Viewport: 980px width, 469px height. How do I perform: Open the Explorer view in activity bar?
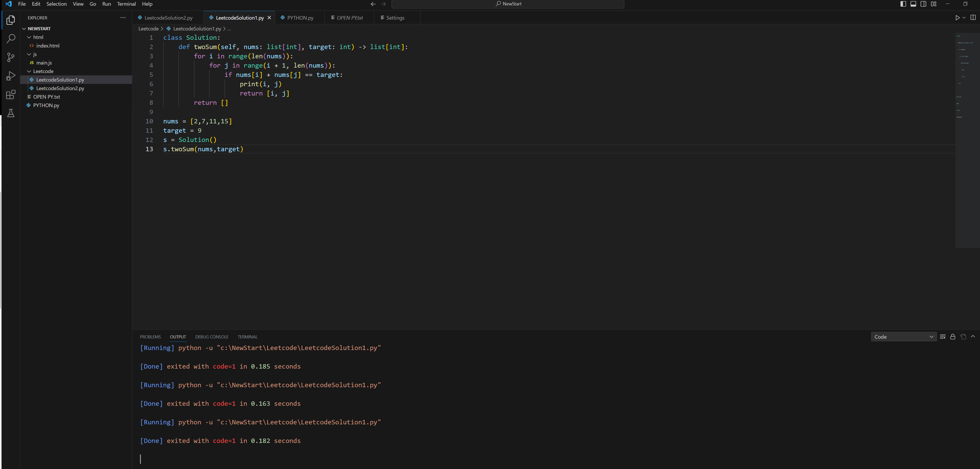point(11,20)
